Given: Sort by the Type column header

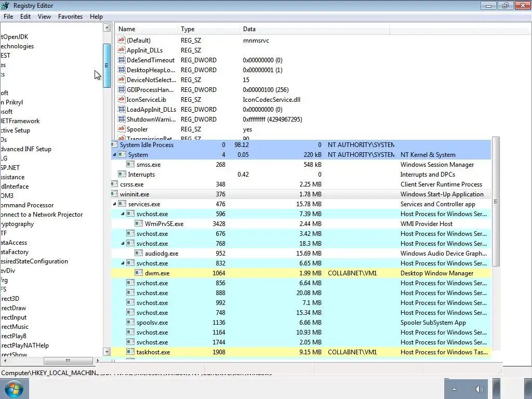Looking at the screenshot, I should pos(208,29).
